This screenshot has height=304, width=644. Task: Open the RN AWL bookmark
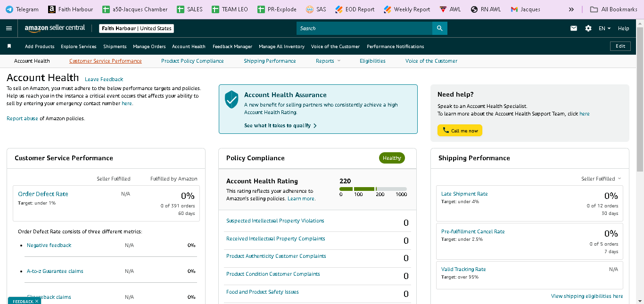coord(486,9)
